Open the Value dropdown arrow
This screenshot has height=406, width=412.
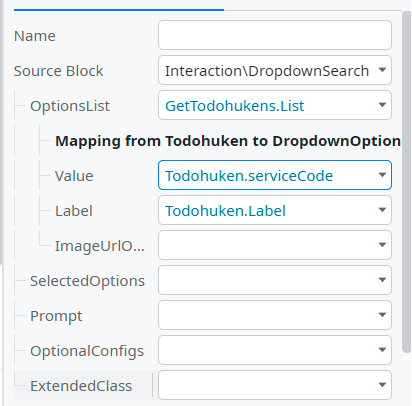pos(382,175)
